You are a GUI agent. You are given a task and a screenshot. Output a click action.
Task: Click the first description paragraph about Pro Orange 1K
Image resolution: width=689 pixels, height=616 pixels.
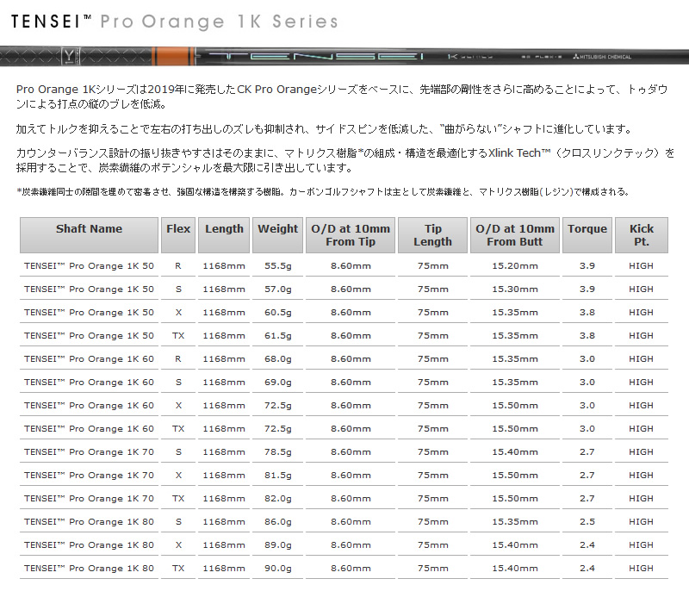pos(342,96)
